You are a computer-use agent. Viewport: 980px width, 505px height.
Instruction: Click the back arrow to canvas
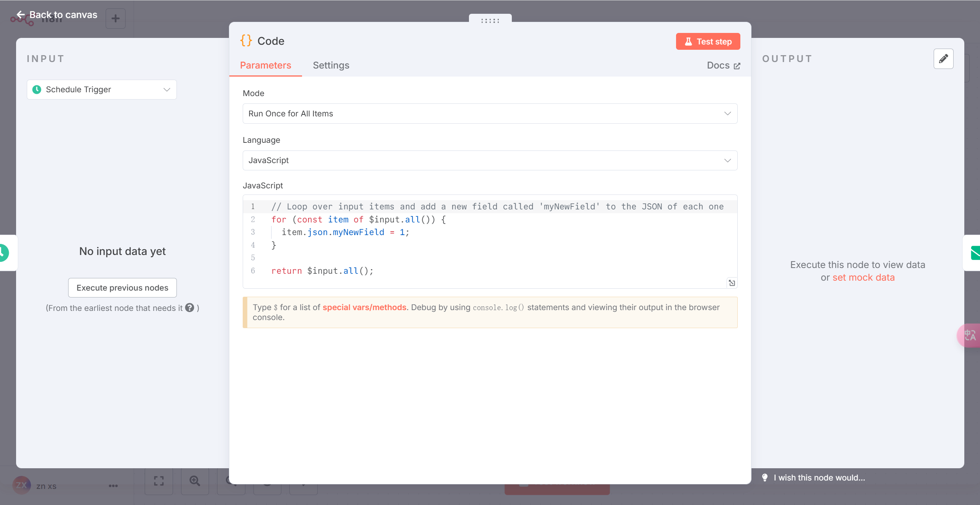[21, 15]
